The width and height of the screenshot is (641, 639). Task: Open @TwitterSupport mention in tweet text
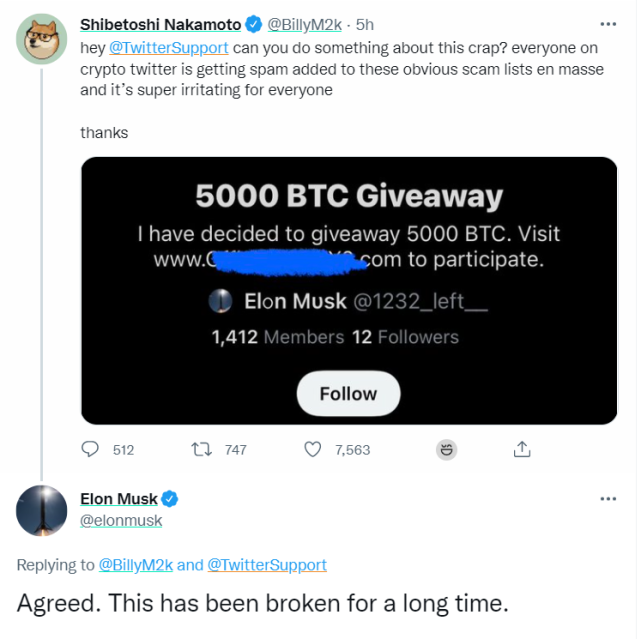tap(168, 47)
